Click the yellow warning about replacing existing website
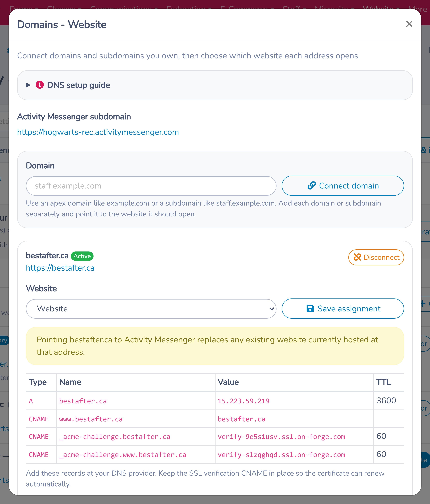 tap(215, 346)
